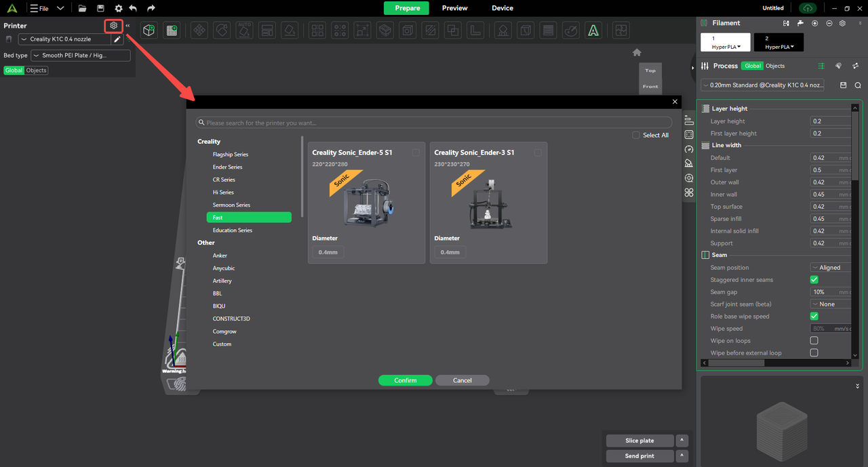
Task: Click the add plate icon
Action: point(172,31)
